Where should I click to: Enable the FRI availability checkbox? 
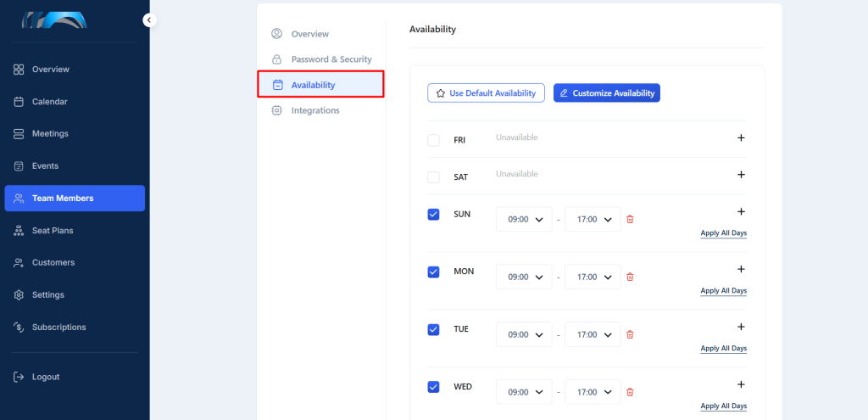pos(433,140)
